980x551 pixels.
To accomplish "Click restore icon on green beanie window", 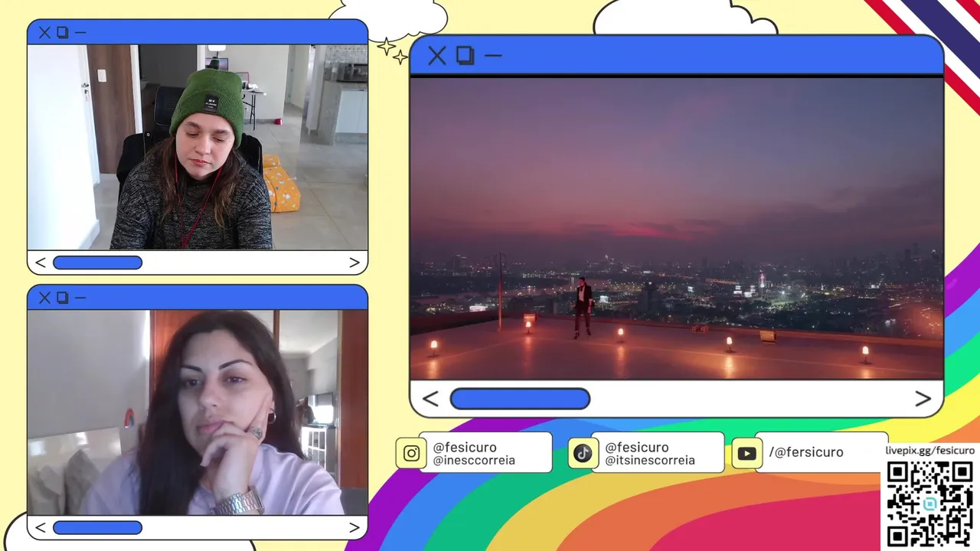I will pyautogui.click(x=63, y=32).
